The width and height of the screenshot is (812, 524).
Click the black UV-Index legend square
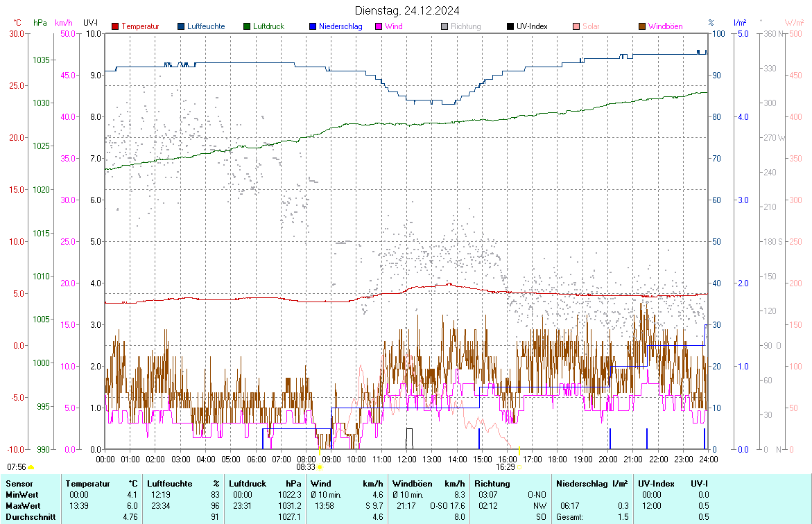tap(510, 27)
